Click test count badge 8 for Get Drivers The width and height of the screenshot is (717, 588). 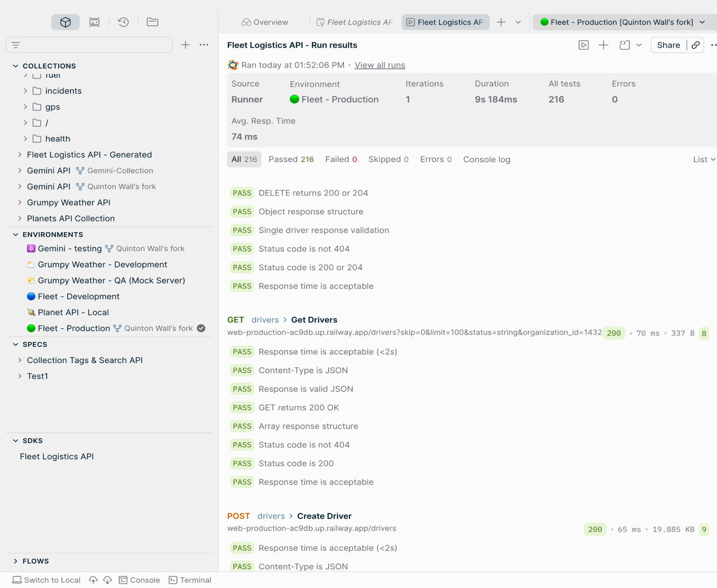tap(704, 333)
